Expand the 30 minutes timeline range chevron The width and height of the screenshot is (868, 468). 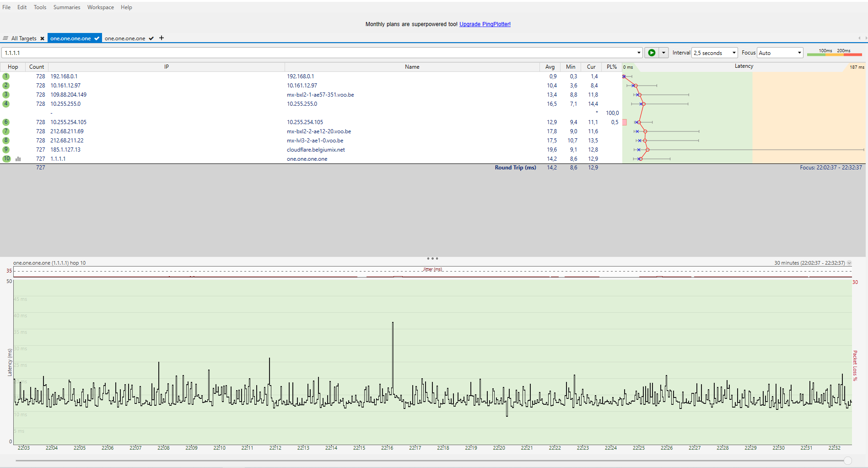tap(849, 263)
